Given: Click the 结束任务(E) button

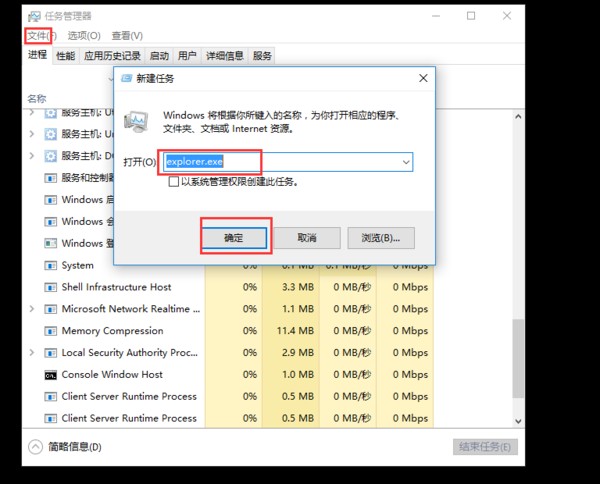Looking at the screenshot, I should 485,447.
